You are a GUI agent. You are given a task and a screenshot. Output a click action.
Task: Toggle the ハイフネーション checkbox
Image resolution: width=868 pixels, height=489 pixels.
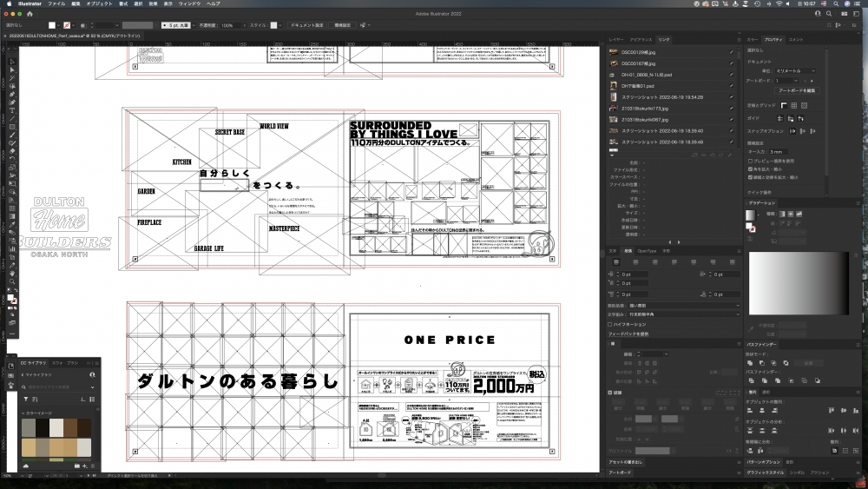click(611, 324)
